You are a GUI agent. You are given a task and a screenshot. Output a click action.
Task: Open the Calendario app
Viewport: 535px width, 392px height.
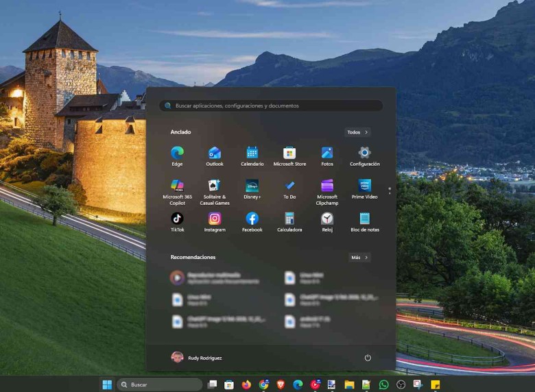point(252,153)
